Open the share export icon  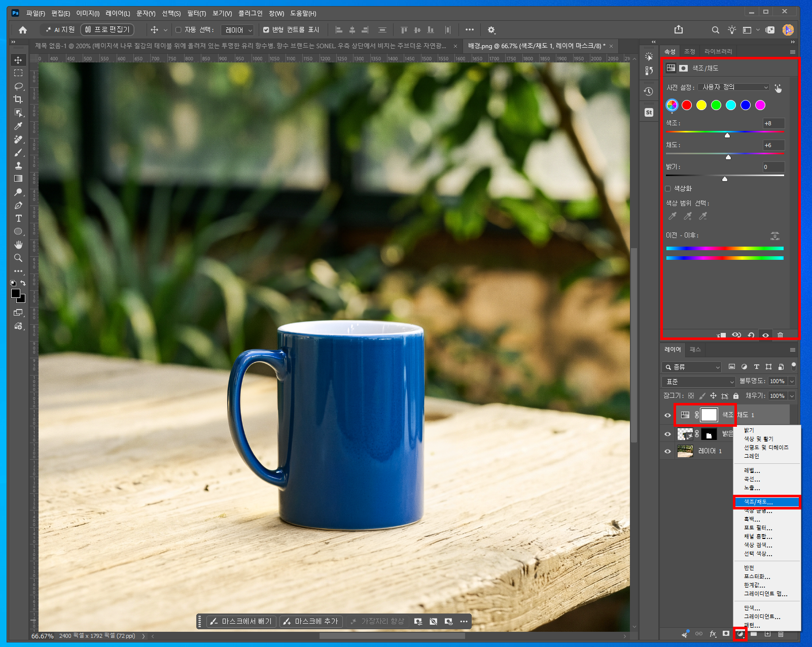(679, 30)
